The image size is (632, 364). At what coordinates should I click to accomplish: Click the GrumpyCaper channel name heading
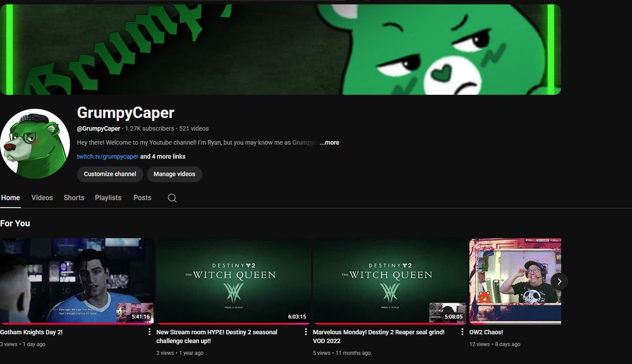coord(126,113)
